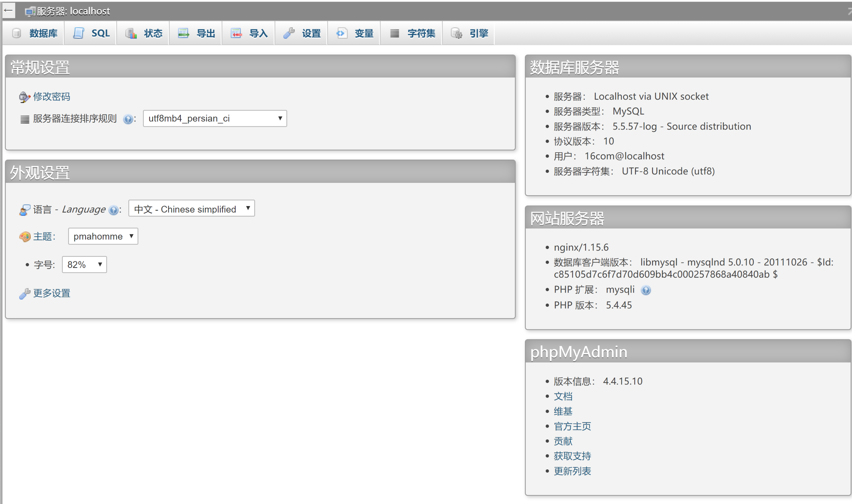852x504 pixels.
Task: Open the 维基 wiki link
Action: pos(563,411)
